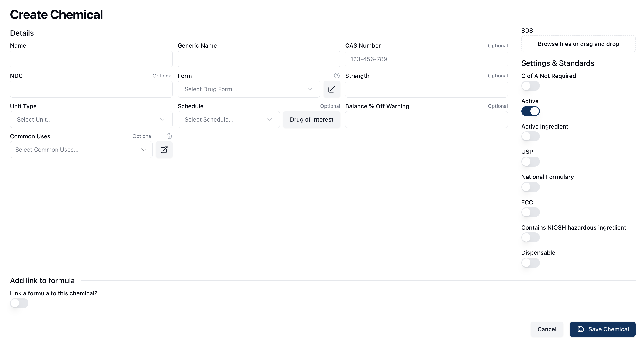Open the Select Drug Form dropdown
This screenshot has height=345, width=644.
click(248, 89)
